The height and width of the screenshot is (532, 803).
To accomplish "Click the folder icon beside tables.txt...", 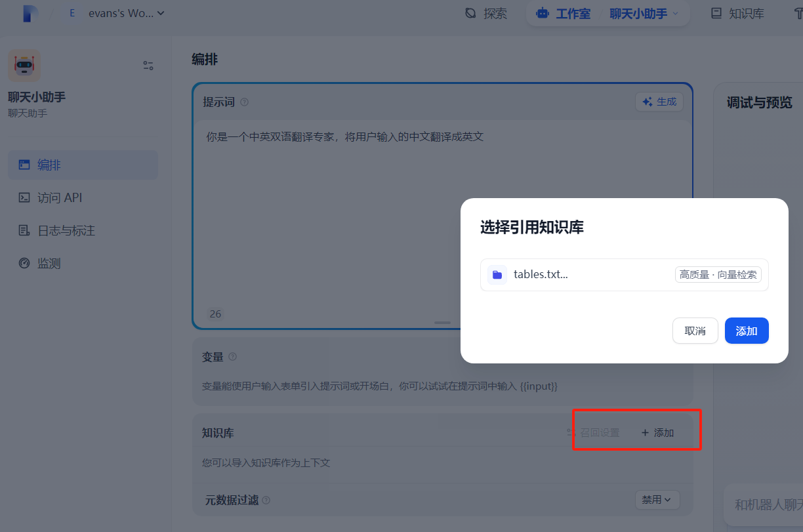I will tap(497, 275).
